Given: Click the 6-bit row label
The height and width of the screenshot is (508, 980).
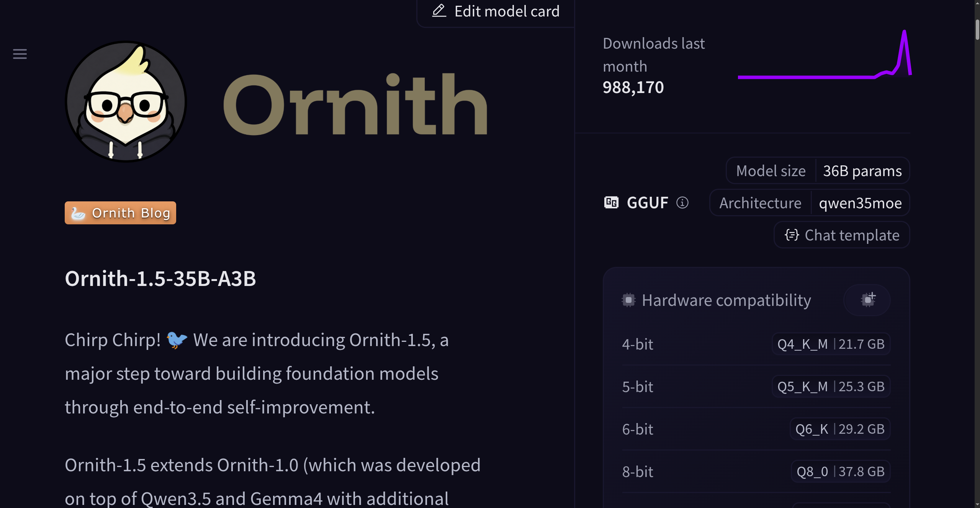Looking at the screenshot, I should tap(638, 429).
